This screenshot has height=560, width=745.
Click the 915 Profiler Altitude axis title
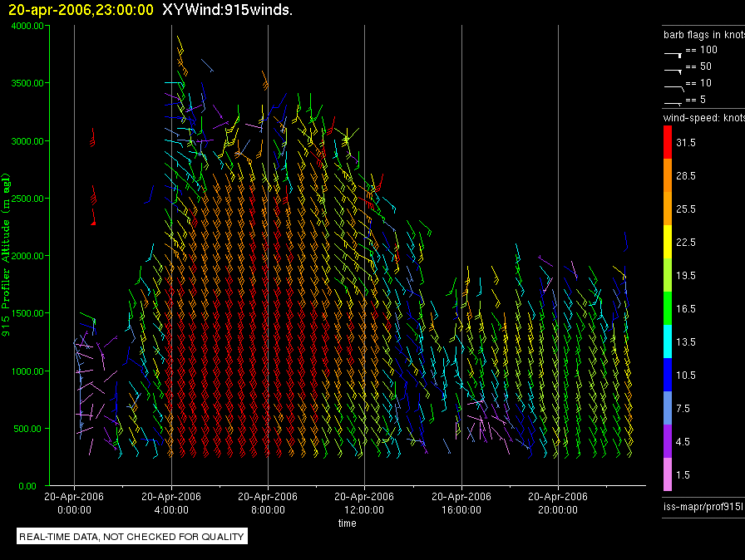click(7, 256)
